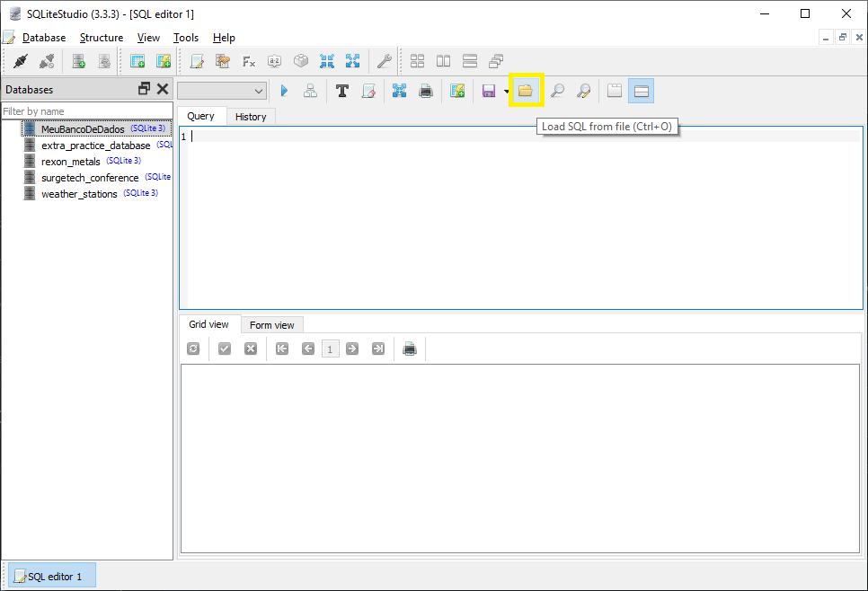
Task: Click the Load SQL from file folder icon
Action: pyautogui.click(x=526, y=90)
